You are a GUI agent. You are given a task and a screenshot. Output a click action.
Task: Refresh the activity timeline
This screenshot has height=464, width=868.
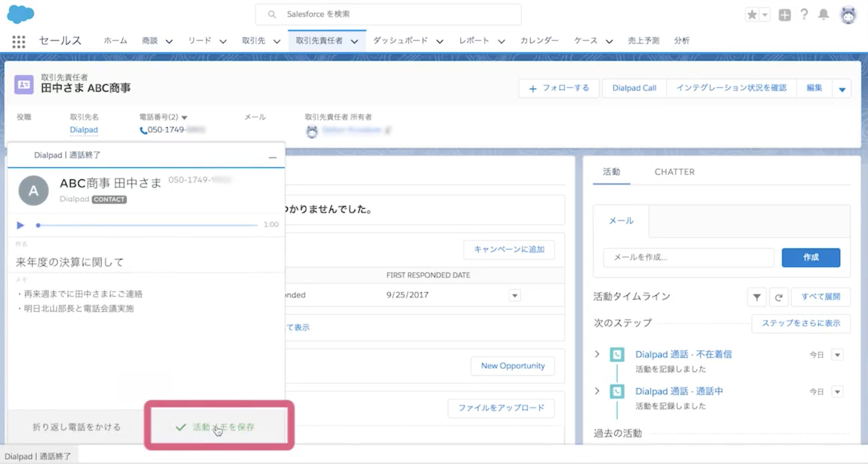point(778,297)
